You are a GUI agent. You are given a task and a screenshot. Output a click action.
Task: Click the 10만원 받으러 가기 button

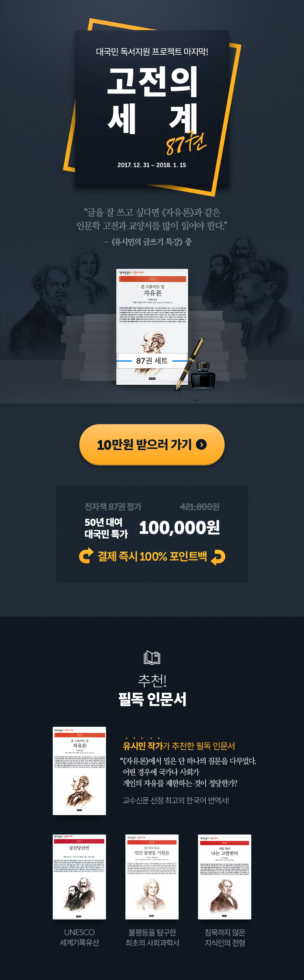(x=152, y=444)
